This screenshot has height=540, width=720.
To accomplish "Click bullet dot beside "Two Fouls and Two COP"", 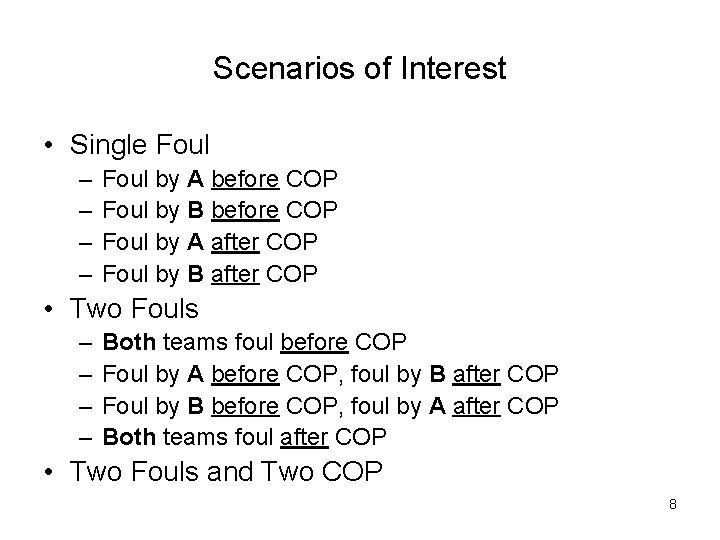I will pos(50,473).
